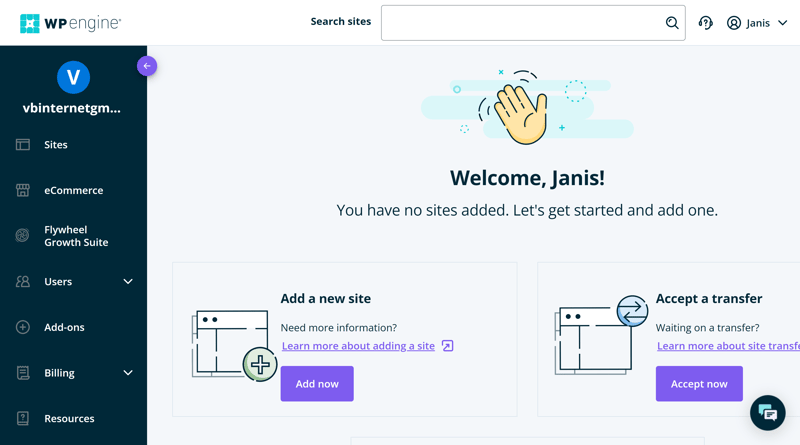Expand the Users menu chevron
The image size is (800, 445).
pos(128,282)
